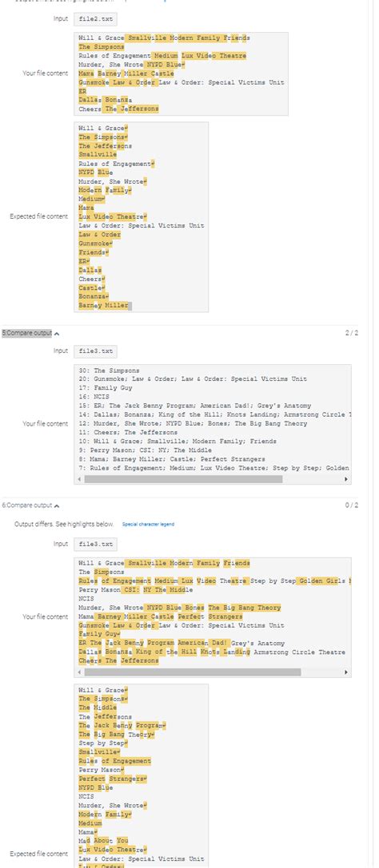The width and height of the screenshot is (379, 868).
Task: Select the line starting '10: Will & Grace'
Action: pos(178,442)
